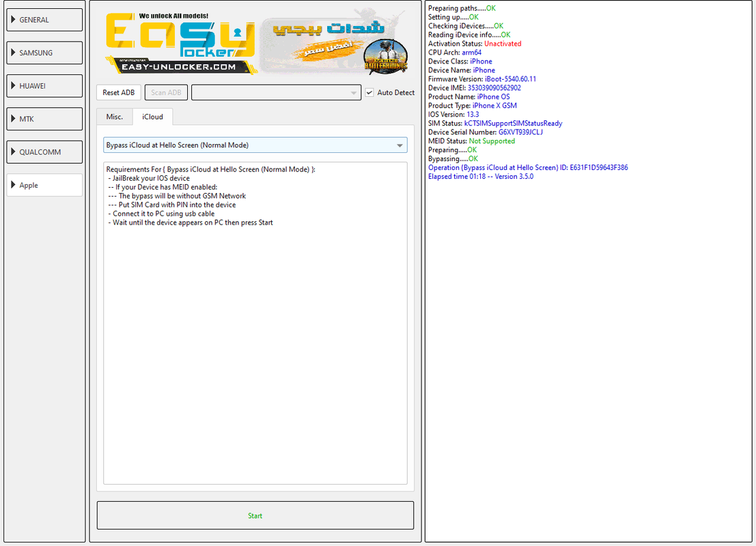
Task: Expand the GENERAL section
Action: point(44,20)
